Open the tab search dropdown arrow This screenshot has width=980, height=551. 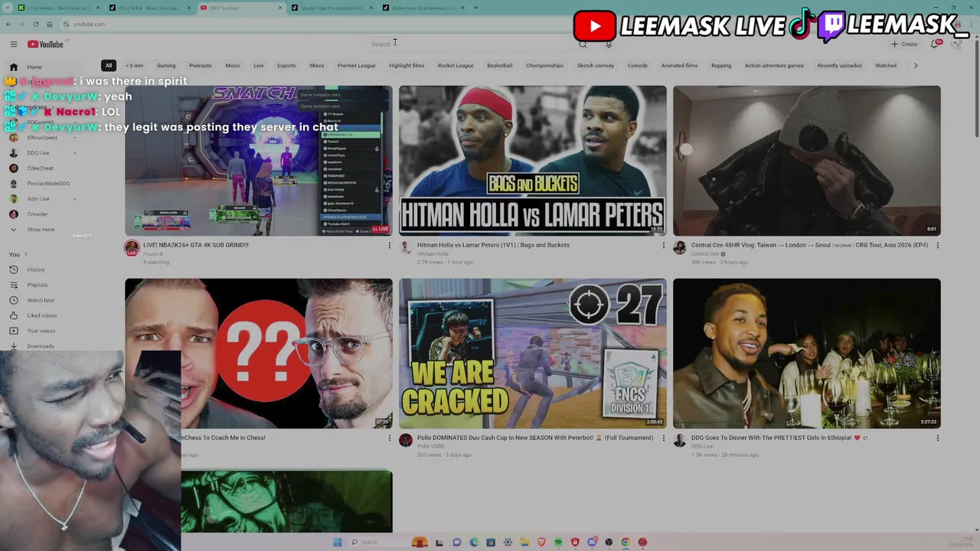coord(8,8)
